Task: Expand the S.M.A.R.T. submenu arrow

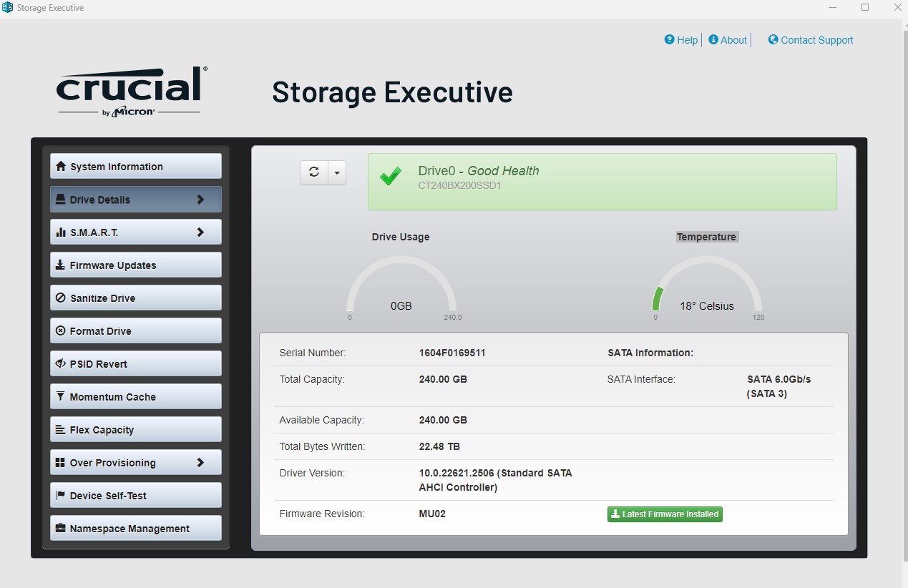Action: [200, 232]
